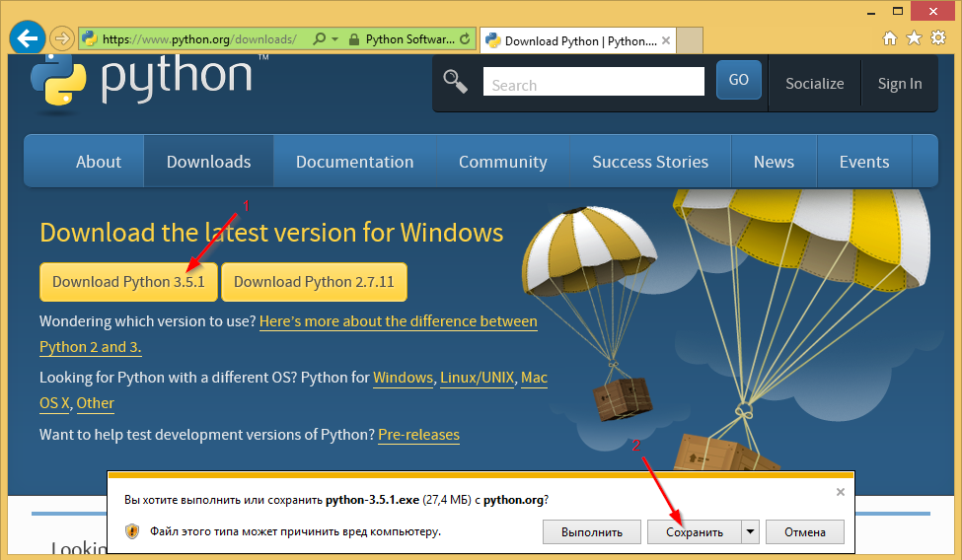
Task: Click Download Python 2.7.11 button
Action: click(x=314, y=282)
